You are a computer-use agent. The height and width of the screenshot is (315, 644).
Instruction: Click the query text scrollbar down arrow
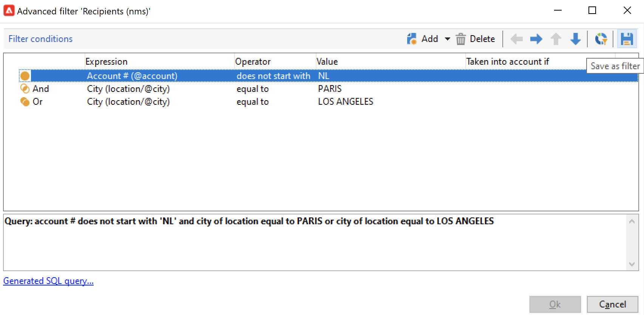tap(632, 264)
